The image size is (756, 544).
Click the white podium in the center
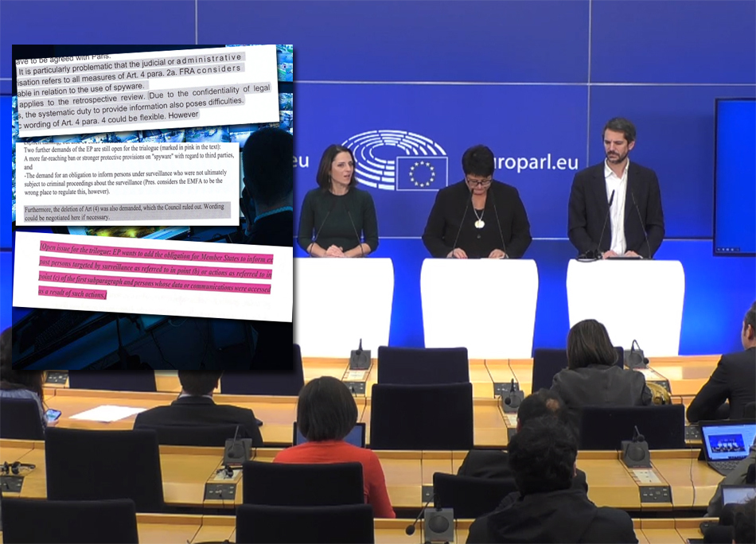479,306
